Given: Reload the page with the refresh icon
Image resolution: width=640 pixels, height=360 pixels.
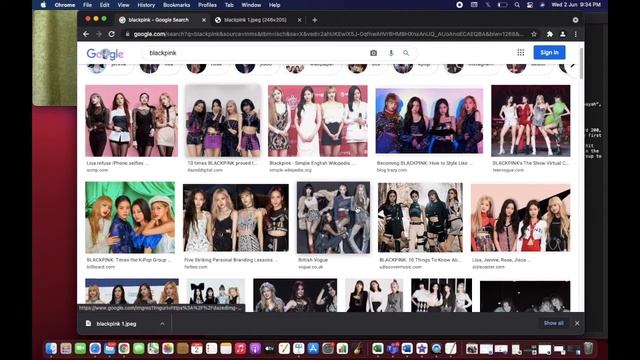Looking at the screenshot, I should coord(111,34).
